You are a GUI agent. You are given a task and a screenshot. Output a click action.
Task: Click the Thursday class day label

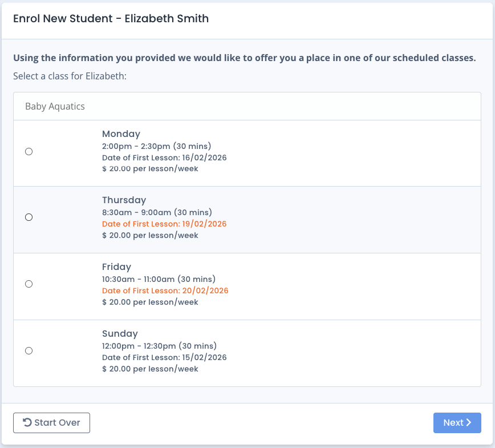point(124,200)
